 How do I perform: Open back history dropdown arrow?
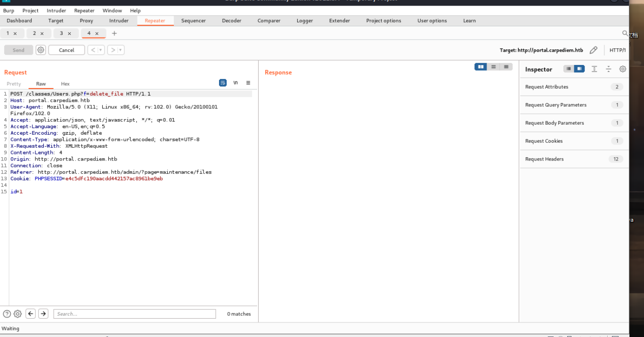coord(101,50)
